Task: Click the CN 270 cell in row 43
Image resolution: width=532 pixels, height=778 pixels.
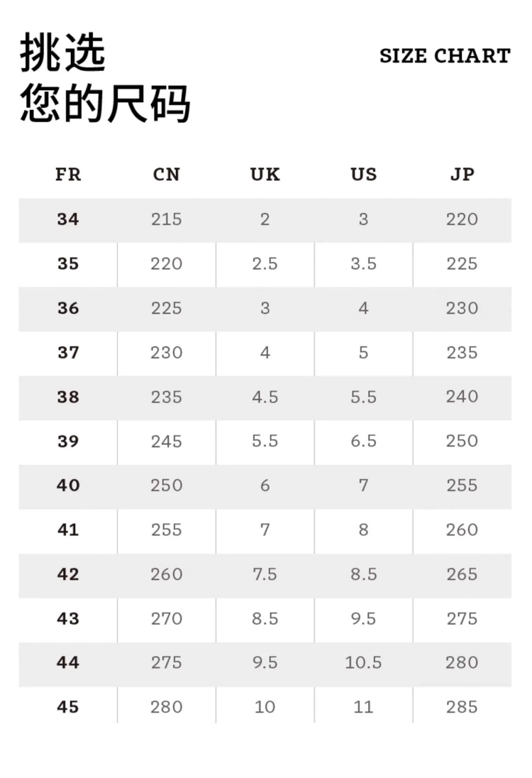Action: pyautogui.click(x=167, y=618)
